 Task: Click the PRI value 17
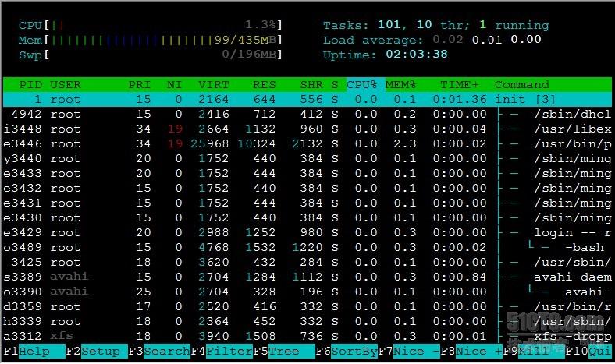pos(144,307)
